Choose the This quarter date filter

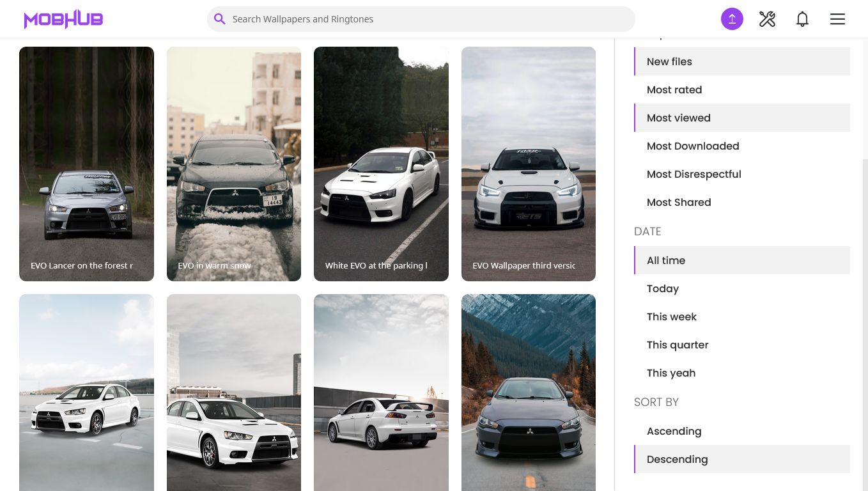[742, 345]
